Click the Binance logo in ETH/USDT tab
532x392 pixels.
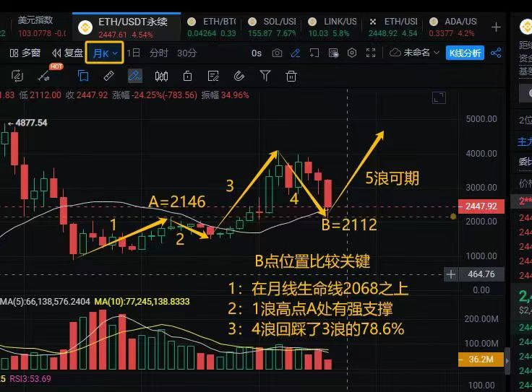click(85, 27)
